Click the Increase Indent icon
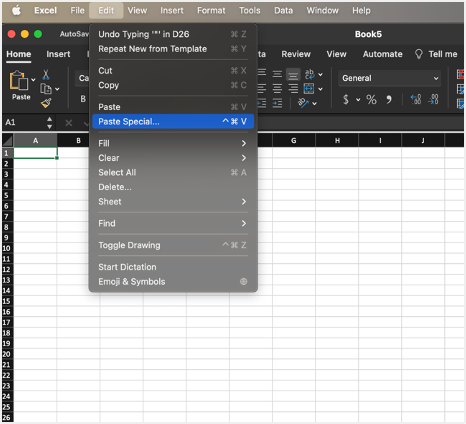 point(277,103)
